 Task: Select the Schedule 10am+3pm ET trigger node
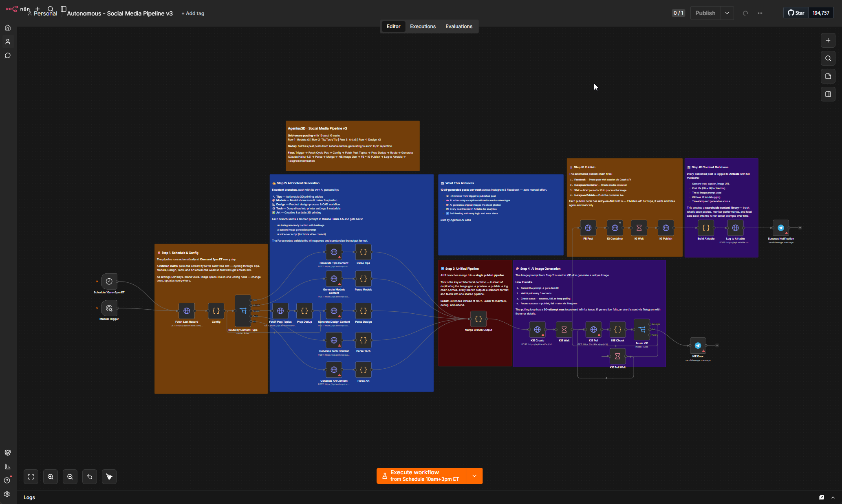[x=109, y=281]
